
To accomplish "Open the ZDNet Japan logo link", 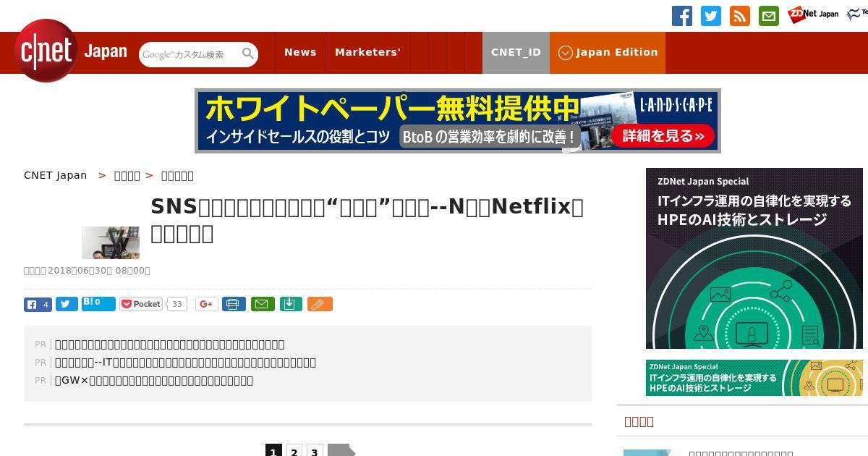I will [x=813, y=14].
